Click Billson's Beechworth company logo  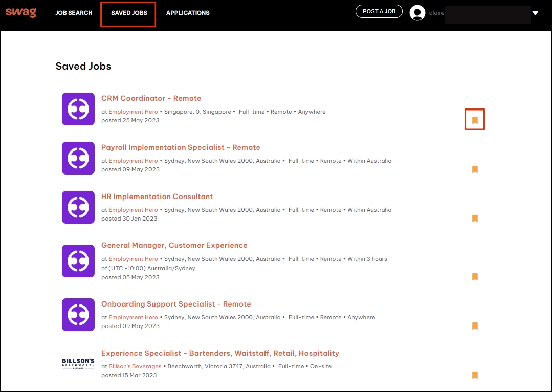[78, 364]
